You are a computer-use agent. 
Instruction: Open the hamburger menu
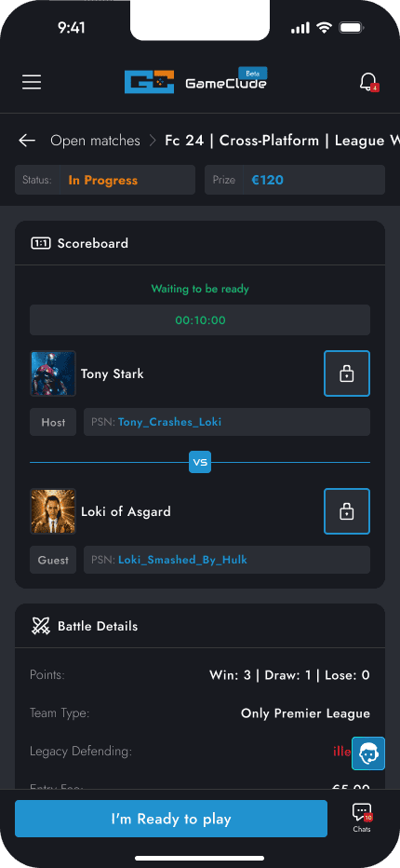pos(32,82)
